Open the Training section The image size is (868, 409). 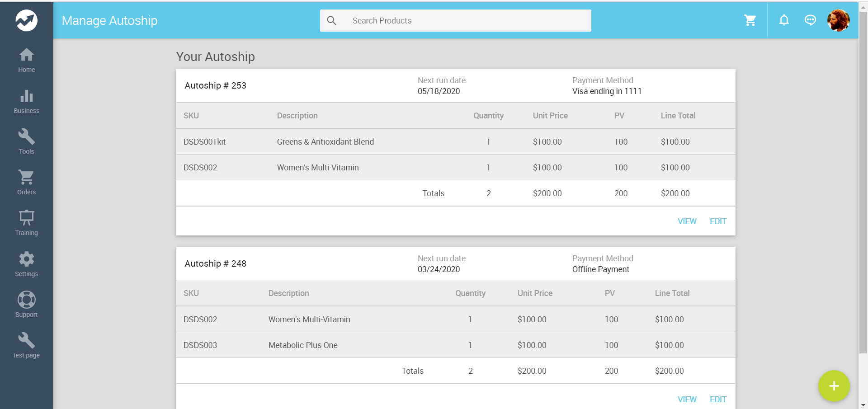pos(26,223)
